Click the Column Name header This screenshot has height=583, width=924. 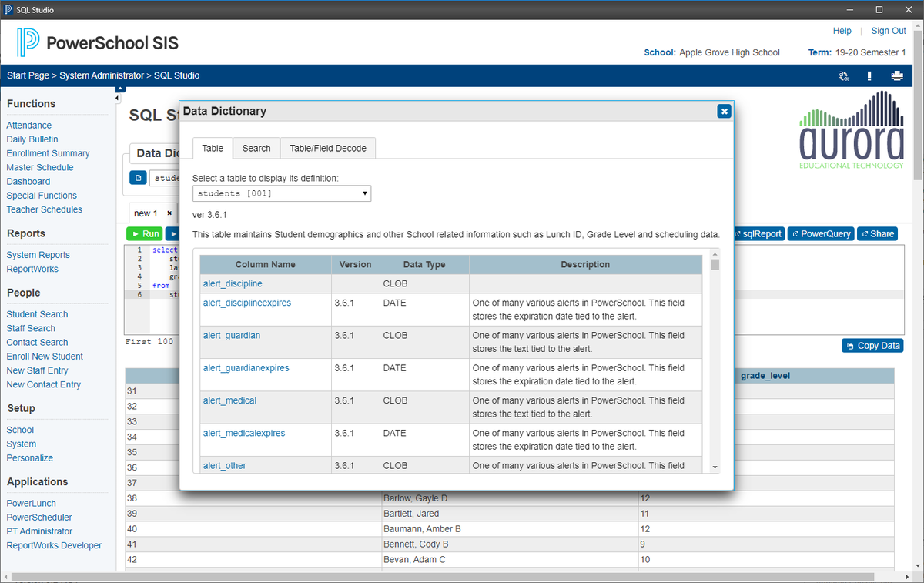[266, 264]
